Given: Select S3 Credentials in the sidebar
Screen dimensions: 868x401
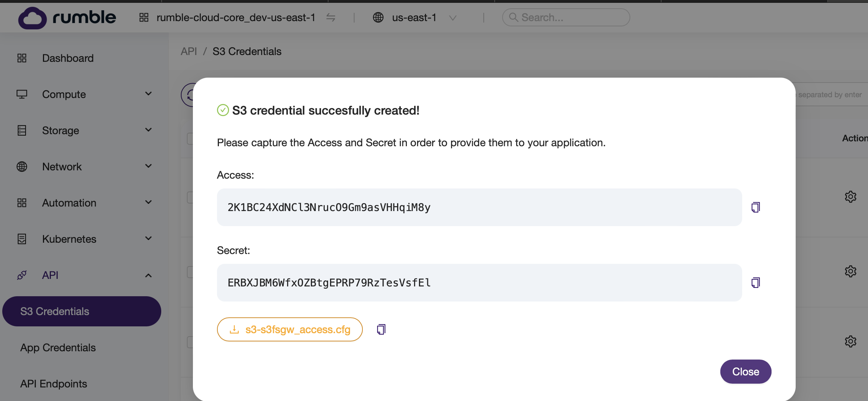Looking at the screenshot, I should click(82, 311).
